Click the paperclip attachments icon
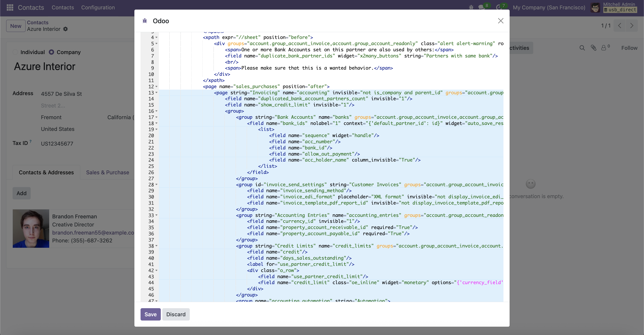The image size is (644, 335). [x=594, y=48]
